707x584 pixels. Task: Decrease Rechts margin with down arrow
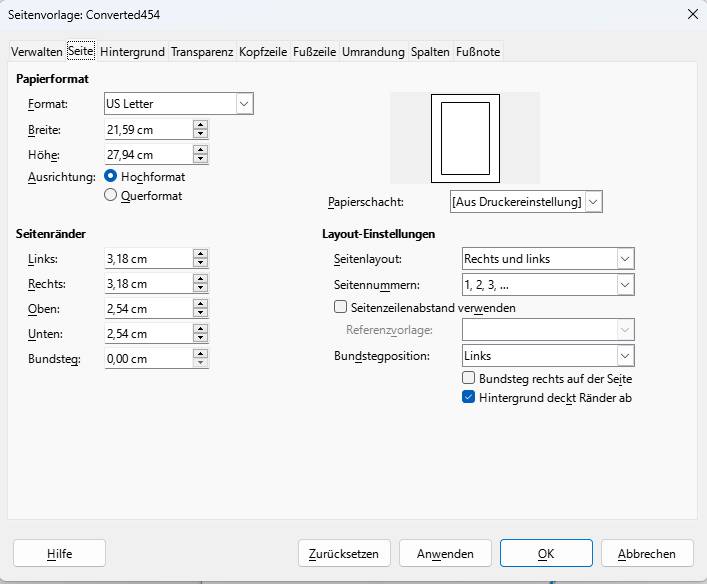click(x=201, y=289)
